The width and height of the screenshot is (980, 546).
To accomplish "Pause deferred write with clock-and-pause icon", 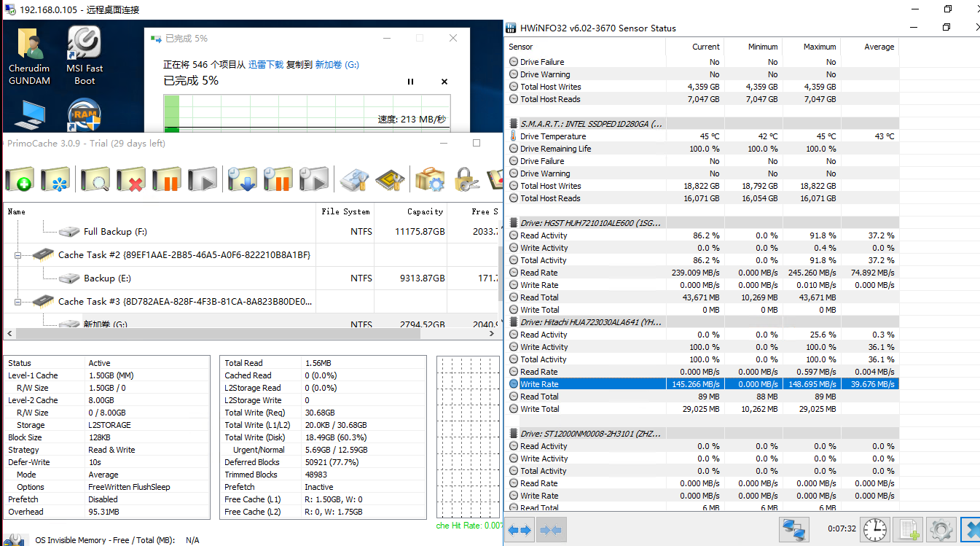I will [278, 179].
